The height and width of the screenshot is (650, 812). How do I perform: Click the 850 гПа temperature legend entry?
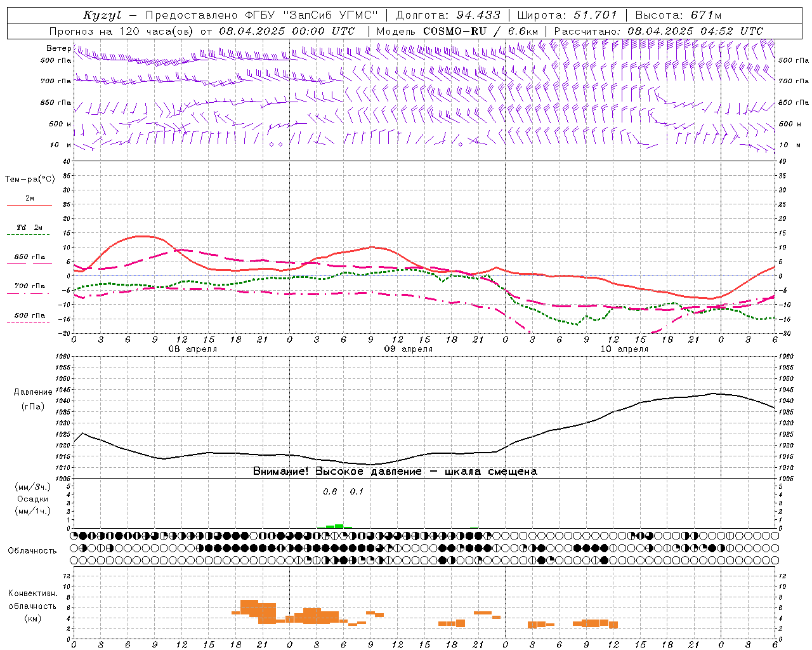tap(30, 257)
